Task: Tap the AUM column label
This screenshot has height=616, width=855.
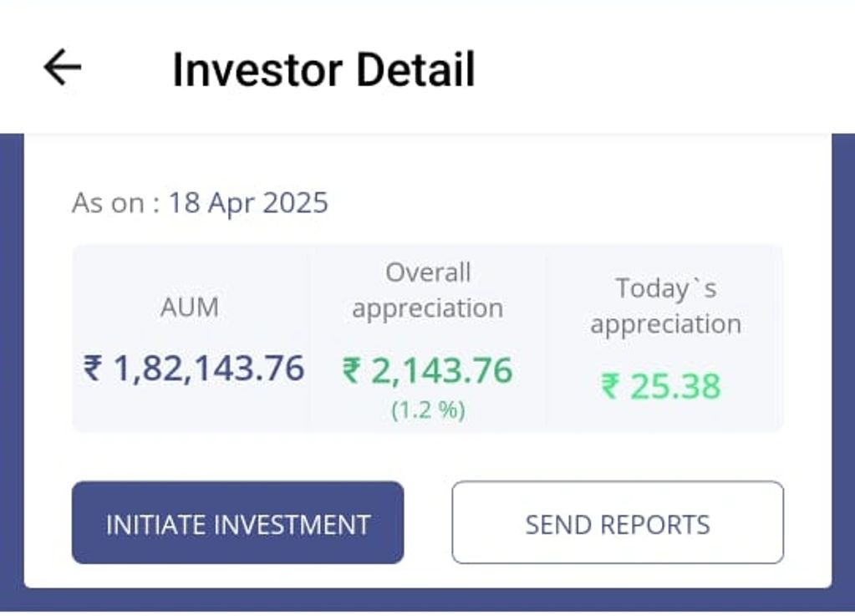Action: pos(190,307)
